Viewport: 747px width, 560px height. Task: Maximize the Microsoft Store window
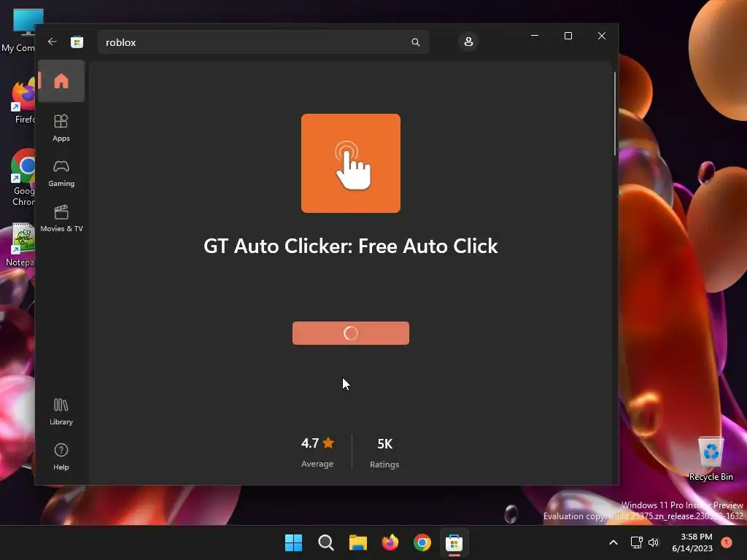(x=568, y=36)
